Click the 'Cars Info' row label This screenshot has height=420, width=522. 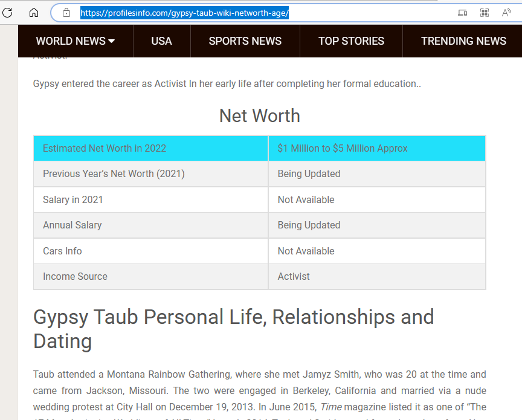point(62,251)
